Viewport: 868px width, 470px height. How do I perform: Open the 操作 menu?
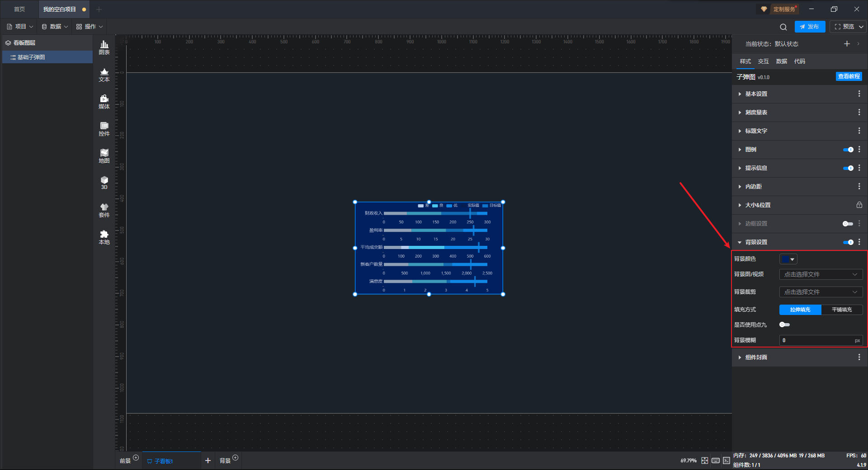(90, 27)
